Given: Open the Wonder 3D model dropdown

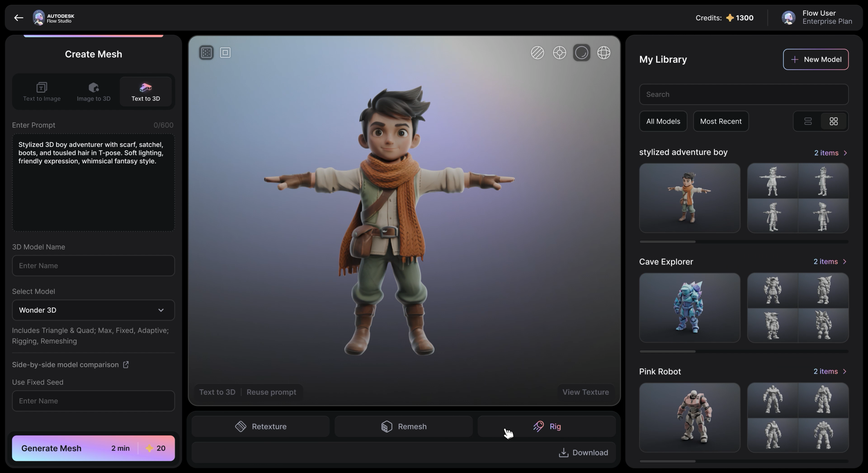Looking at the screenshot, I should [x=93, y=310].
